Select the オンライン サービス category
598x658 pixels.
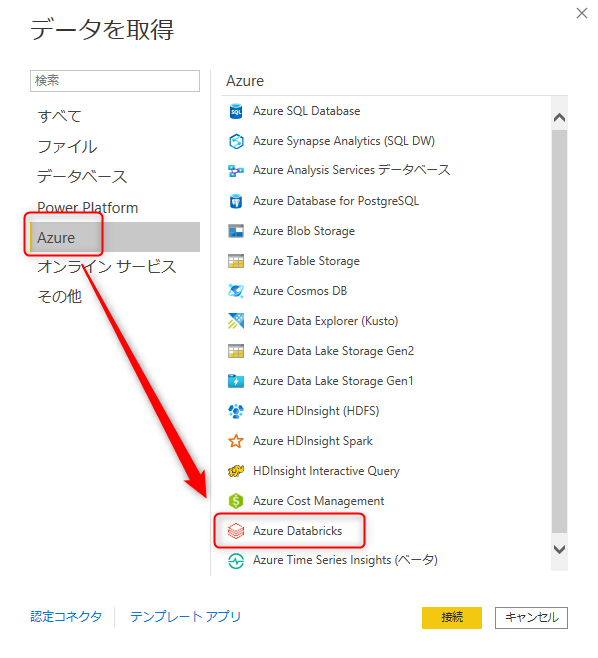tap(107, 267)
